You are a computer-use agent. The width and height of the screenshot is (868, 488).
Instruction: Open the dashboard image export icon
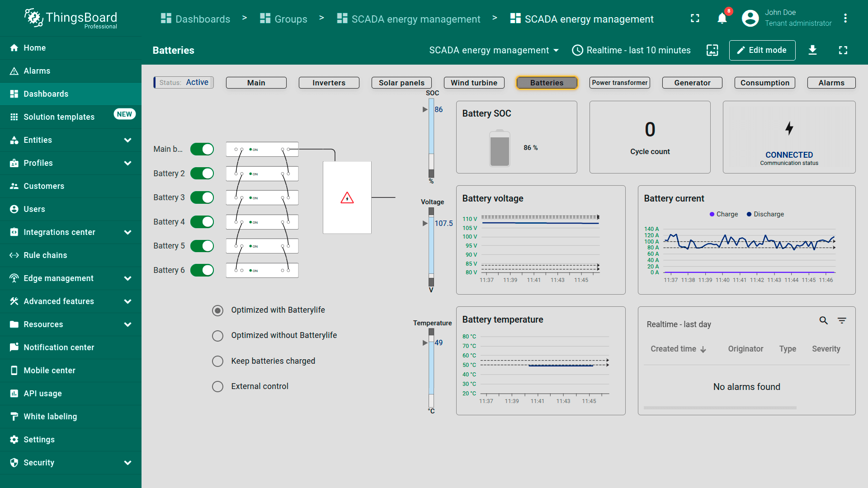(x=712, y=50)
